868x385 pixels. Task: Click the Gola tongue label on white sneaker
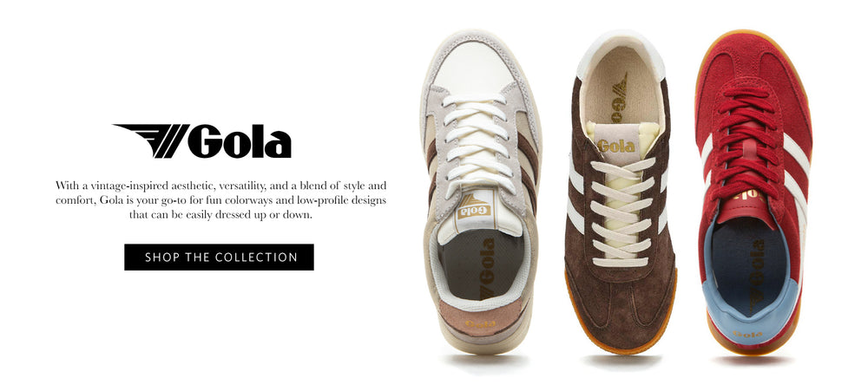475,209
